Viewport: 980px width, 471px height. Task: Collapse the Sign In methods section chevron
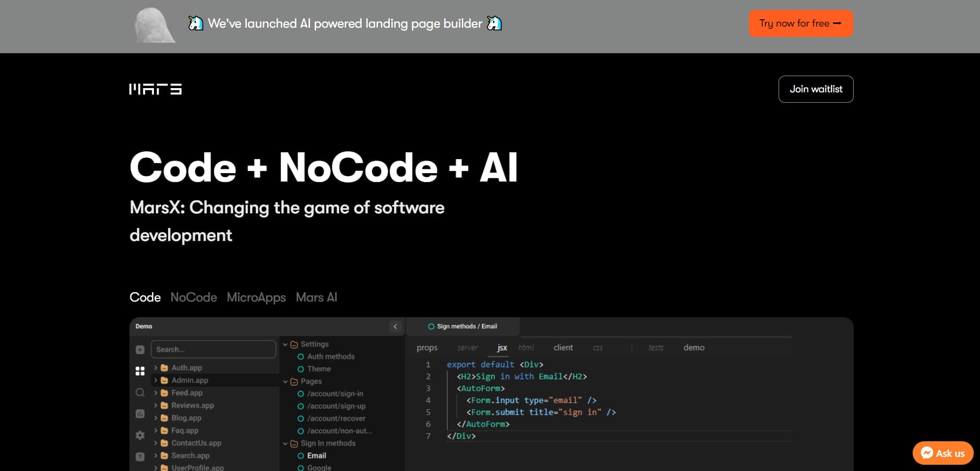(x=285, y=444)
